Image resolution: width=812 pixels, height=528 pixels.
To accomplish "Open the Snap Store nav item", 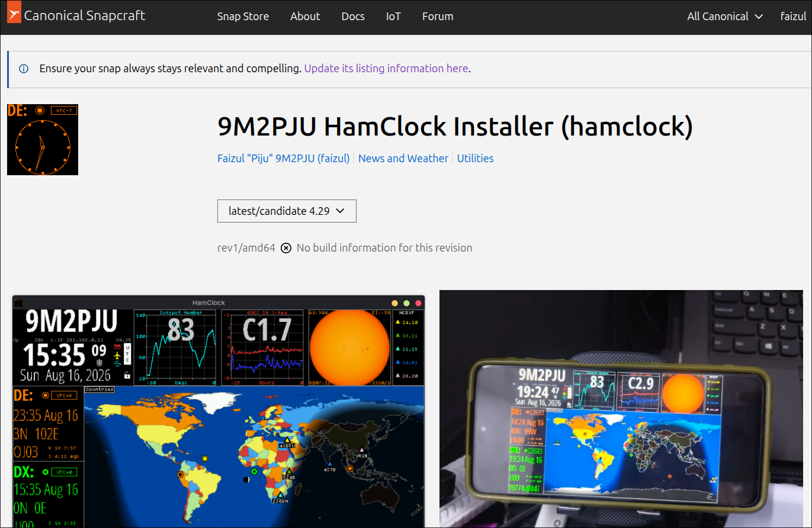I will point(243,17).
